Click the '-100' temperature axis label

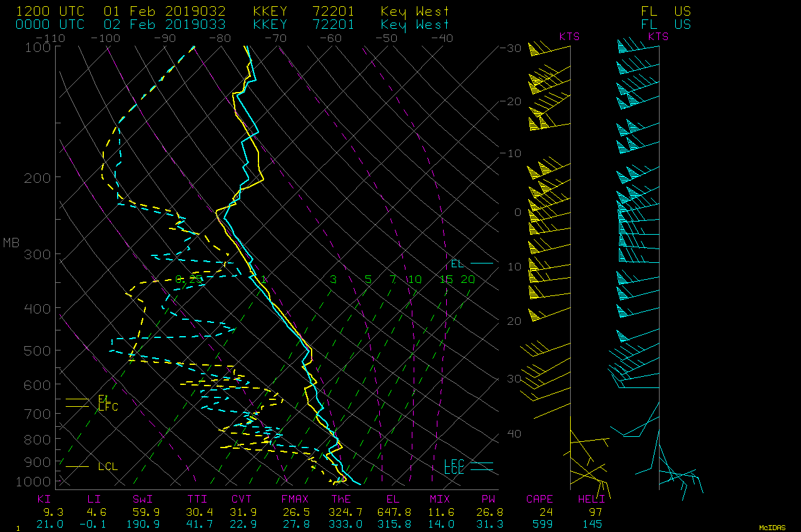pos(106,38)
